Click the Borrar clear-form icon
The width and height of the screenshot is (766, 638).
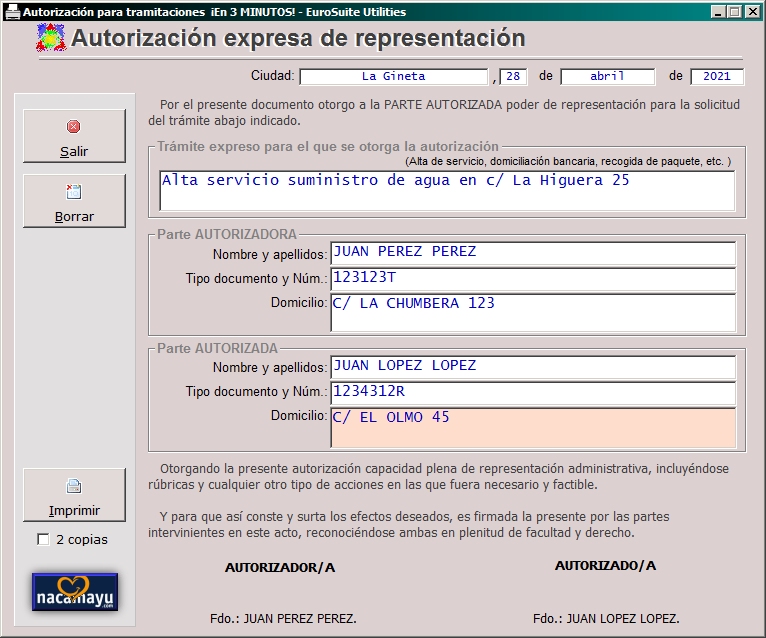tap(74, 192)
